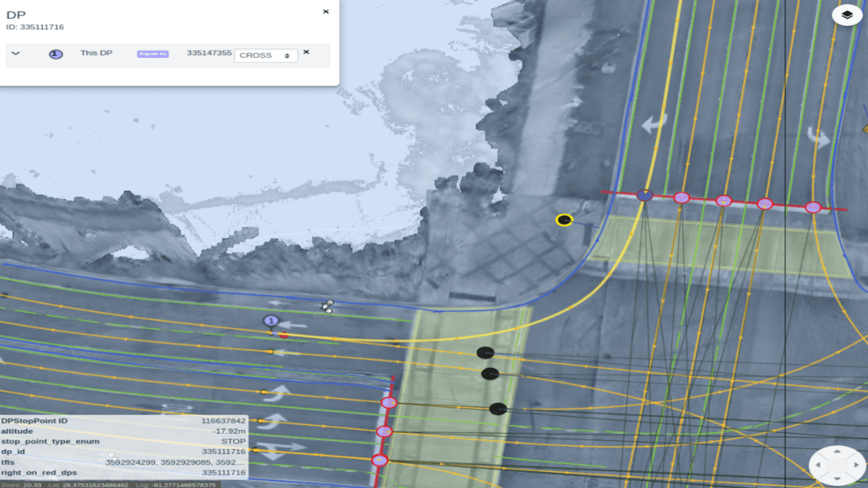Screen dimensions: 868x488
Task: Select the topmost purple stop point on left stop line
Action: [389, 403]
